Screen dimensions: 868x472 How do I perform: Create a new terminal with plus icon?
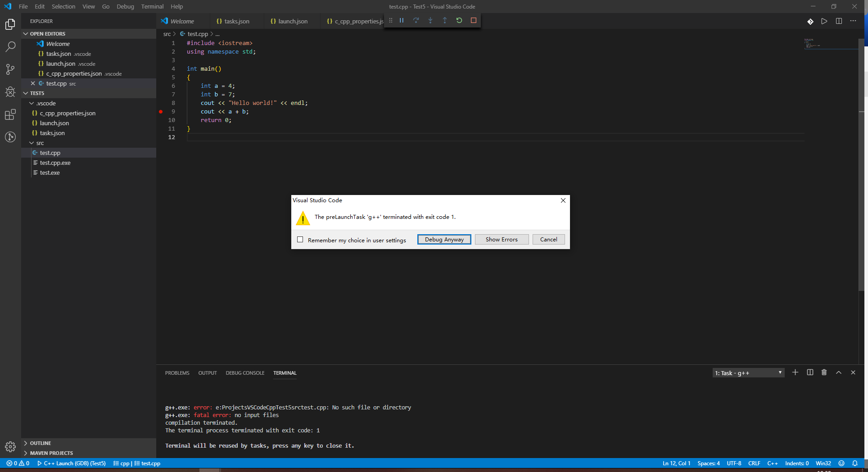795,372
